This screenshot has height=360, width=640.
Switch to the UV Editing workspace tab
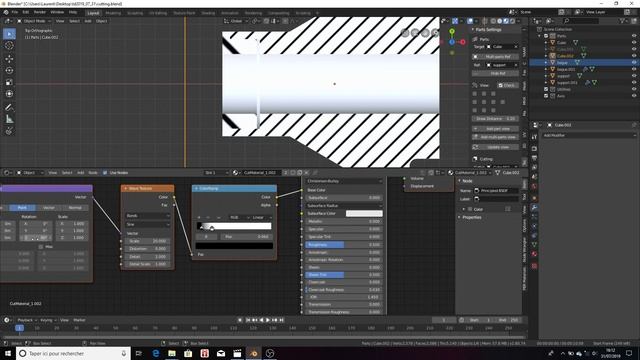pos(158,13)
